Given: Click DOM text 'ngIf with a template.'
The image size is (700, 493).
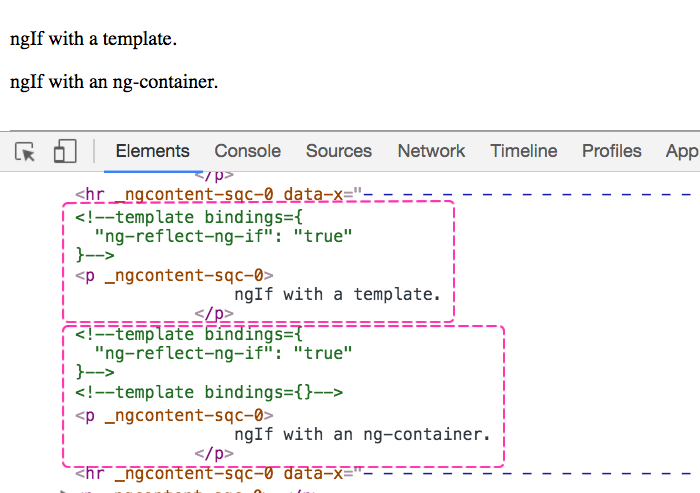Looking at the screenshot, I should tap(337, 295).
